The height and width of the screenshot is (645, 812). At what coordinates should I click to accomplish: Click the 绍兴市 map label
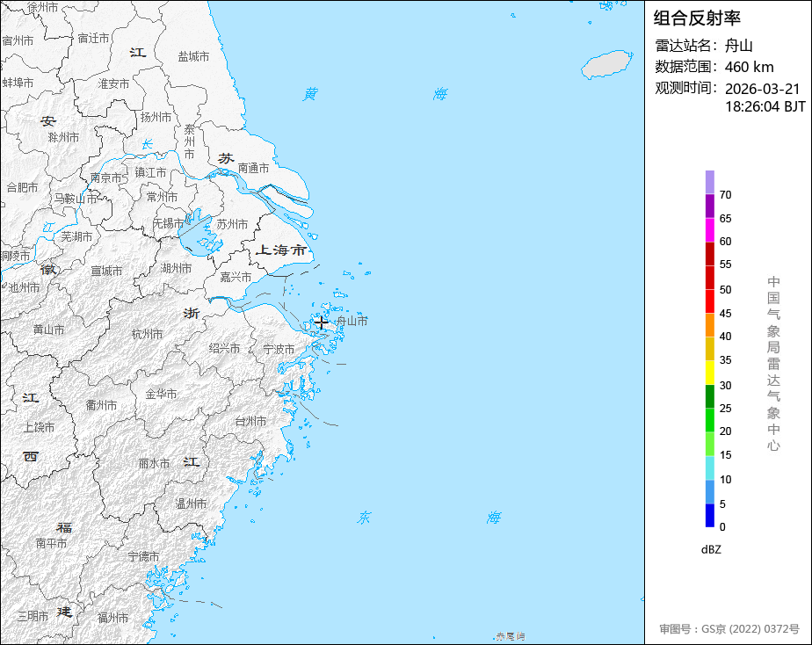[224, 348]
